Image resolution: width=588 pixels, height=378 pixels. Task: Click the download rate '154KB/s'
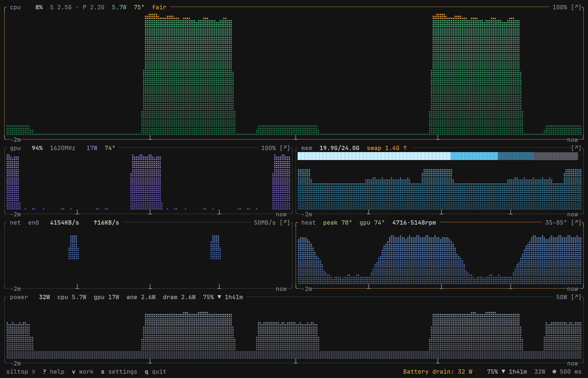[66, 223]
